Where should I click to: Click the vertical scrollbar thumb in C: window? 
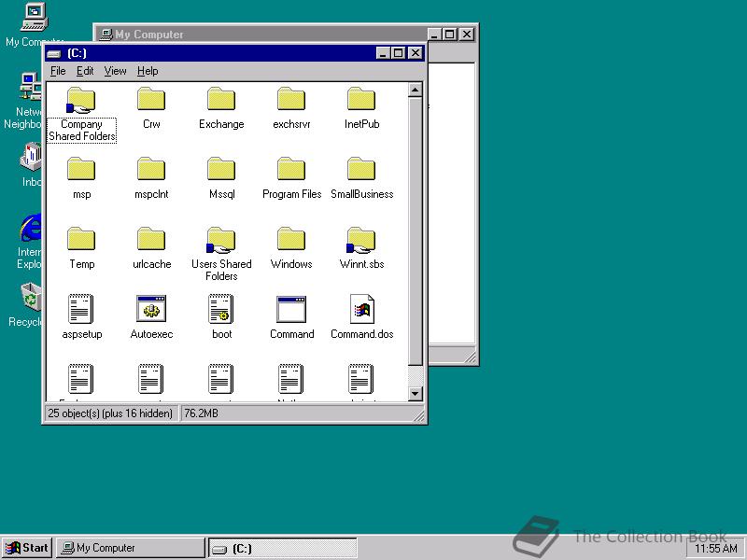tap(415, 231)
